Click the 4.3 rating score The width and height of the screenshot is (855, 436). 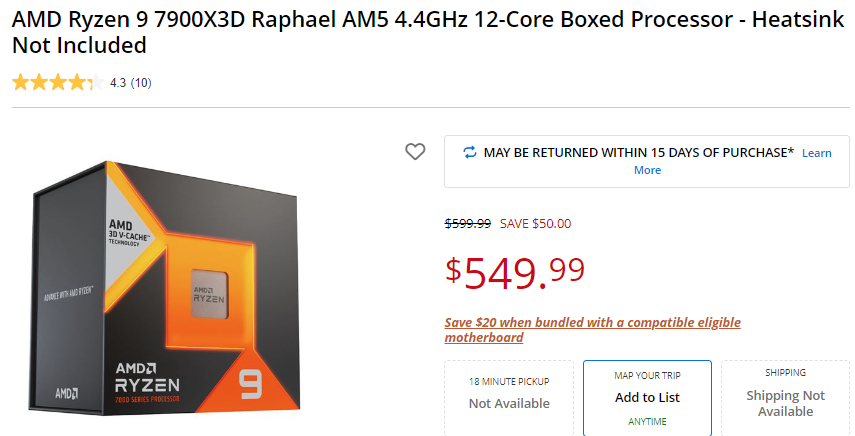[x=118, y=83]
